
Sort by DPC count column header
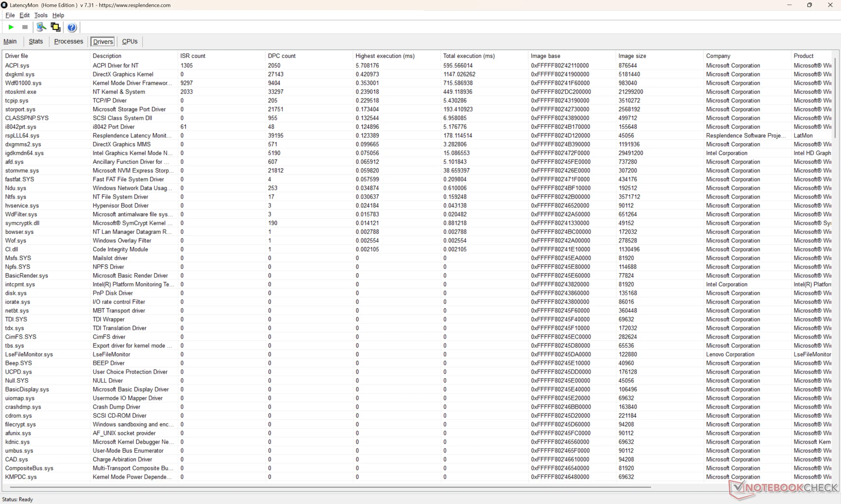[x=282, y=56]
